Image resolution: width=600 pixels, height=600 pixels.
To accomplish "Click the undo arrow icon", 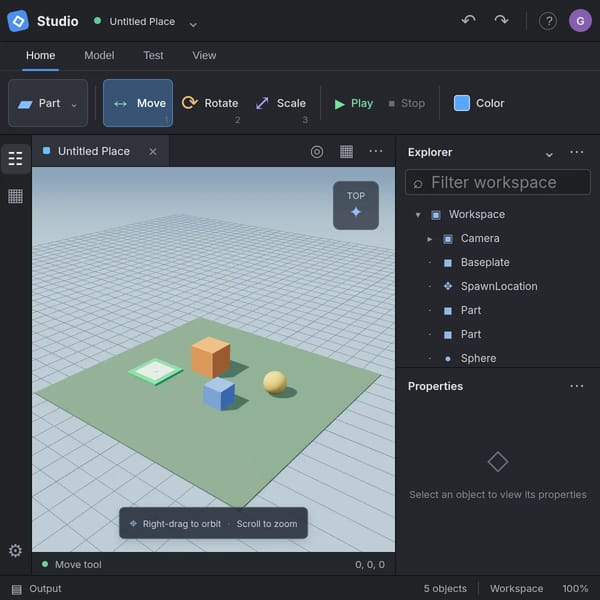I will pos(468,20).
